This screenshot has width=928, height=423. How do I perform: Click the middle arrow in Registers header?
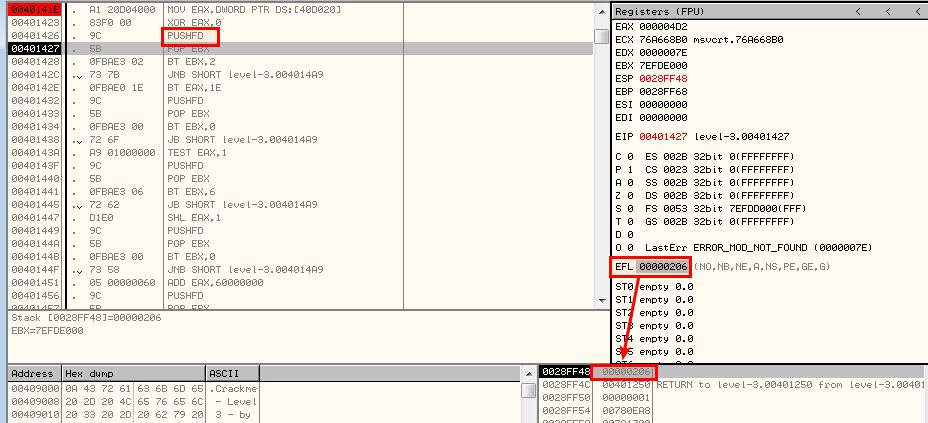pos(886,11)
